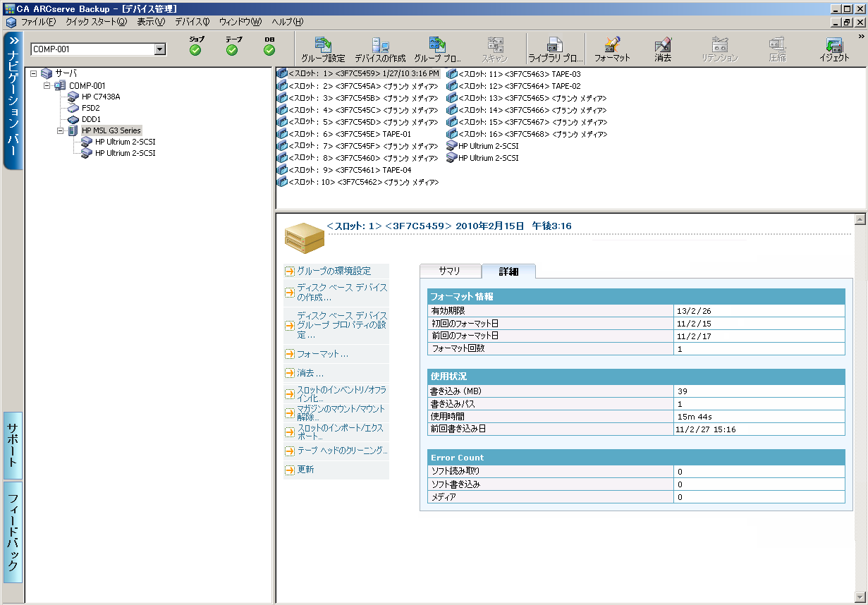This screenshot has width=868, height=605.
Task: Click the グループの環境設定 link
Action: pos(334,271)
